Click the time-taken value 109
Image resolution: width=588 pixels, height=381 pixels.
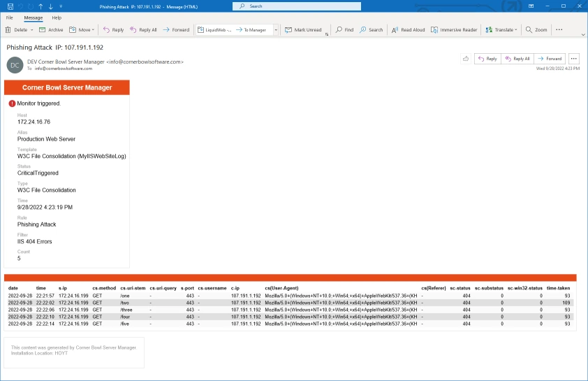(566, 303)
